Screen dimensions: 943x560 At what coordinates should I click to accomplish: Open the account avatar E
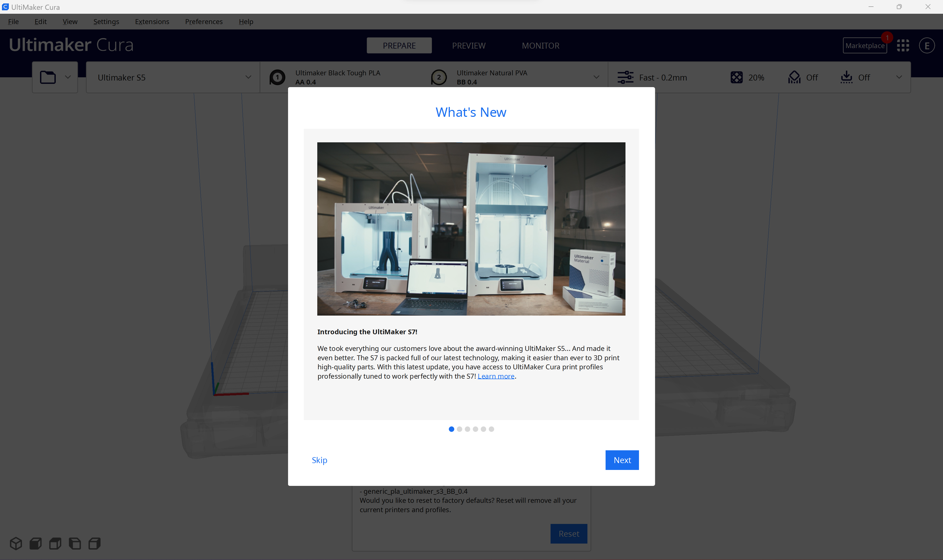pyautogui.click(x=927, y=46)
